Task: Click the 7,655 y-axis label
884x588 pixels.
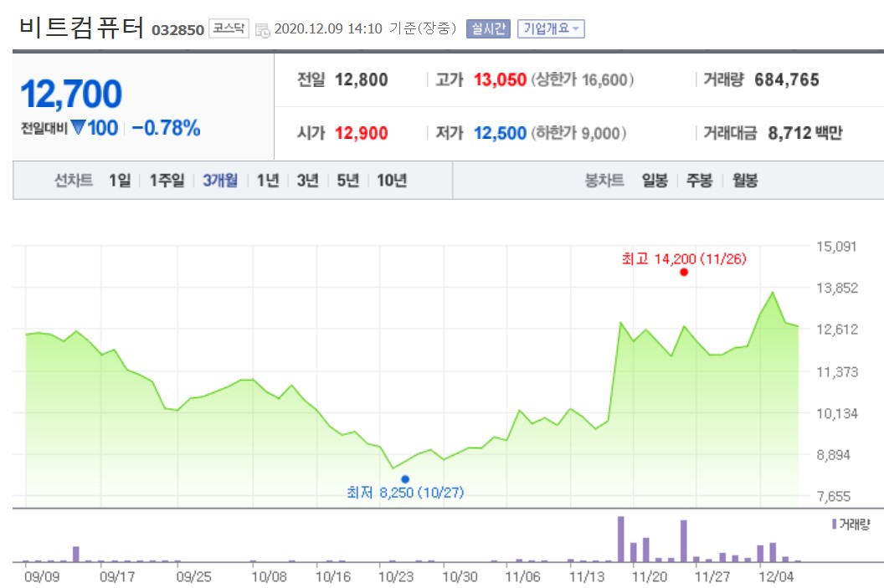Action: 833,496
